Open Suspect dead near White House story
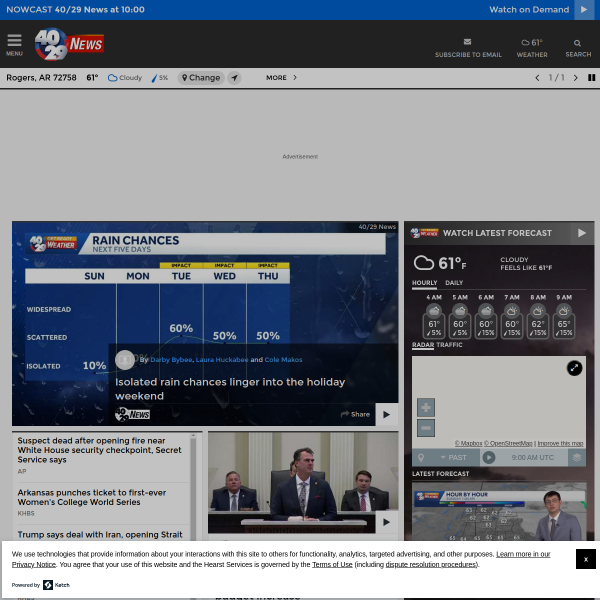Screen dimensions: 600x600 point(99,450)
